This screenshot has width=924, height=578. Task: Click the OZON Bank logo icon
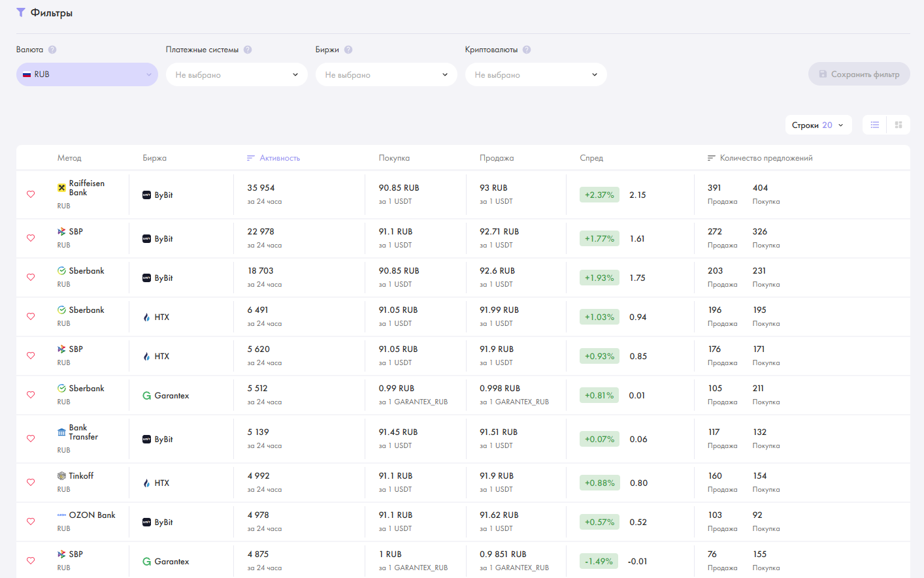point(61,515)
